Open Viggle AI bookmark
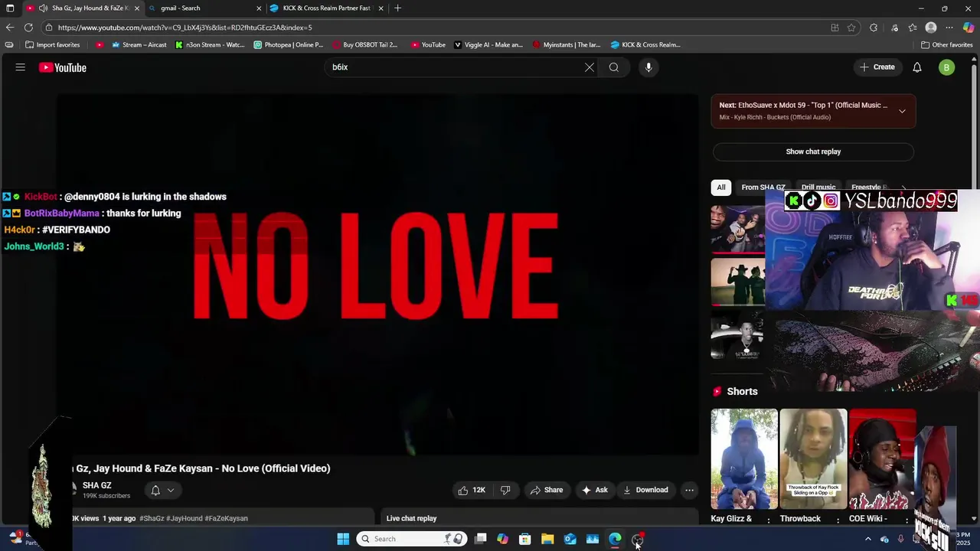980x551 pixels. tap(488, 44)
